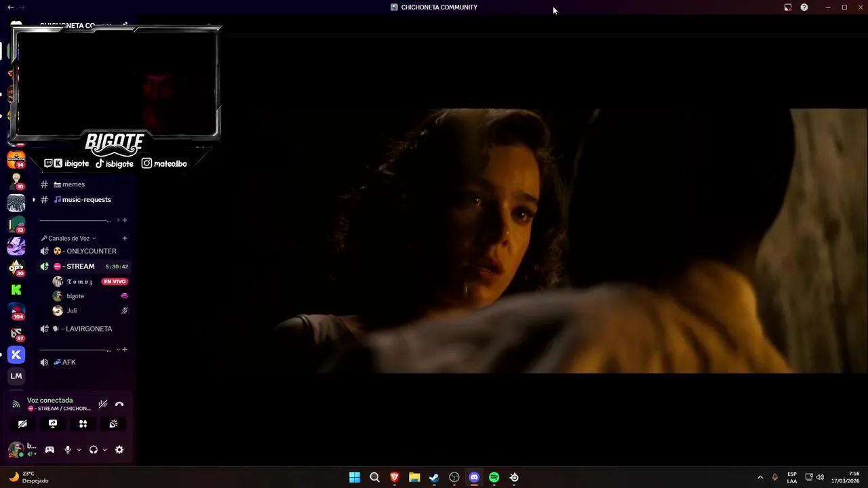The width and height of the screenshot is (868, 488).
Task: Add a channel to Canales de Voz
Action: (125, 239)
